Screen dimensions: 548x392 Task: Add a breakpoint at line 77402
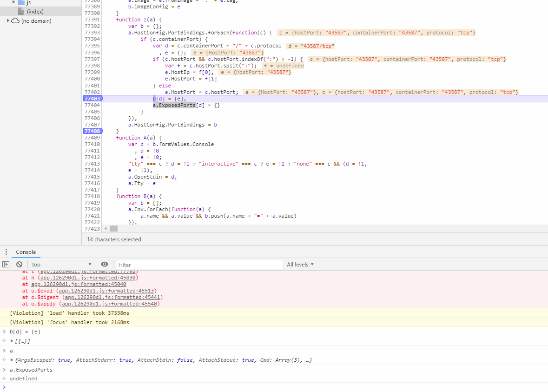92,92
